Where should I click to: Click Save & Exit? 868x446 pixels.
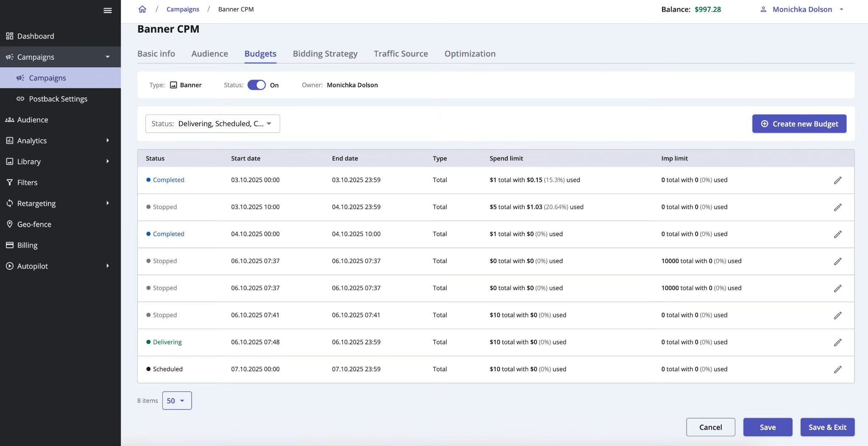pos(827,427)
